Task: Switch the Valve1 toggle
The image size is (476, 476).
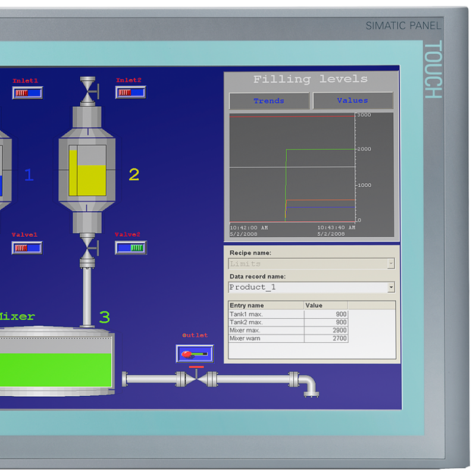Action: (x=27, y=248)
